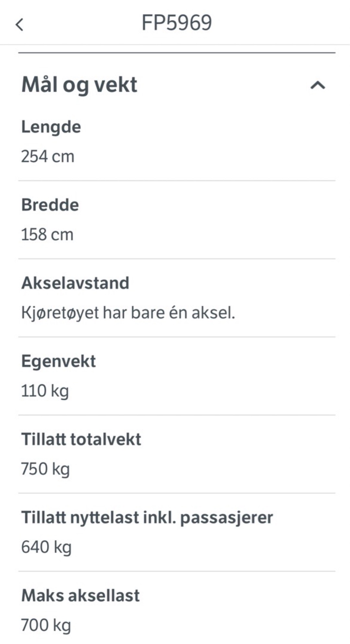Select the Lengde label
The image size is (350, 644).
(x=51, y=127)
